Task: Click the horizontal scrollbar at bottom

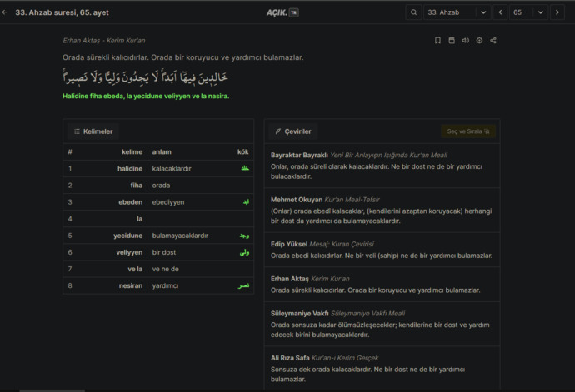Action: [x=52, y=390]
